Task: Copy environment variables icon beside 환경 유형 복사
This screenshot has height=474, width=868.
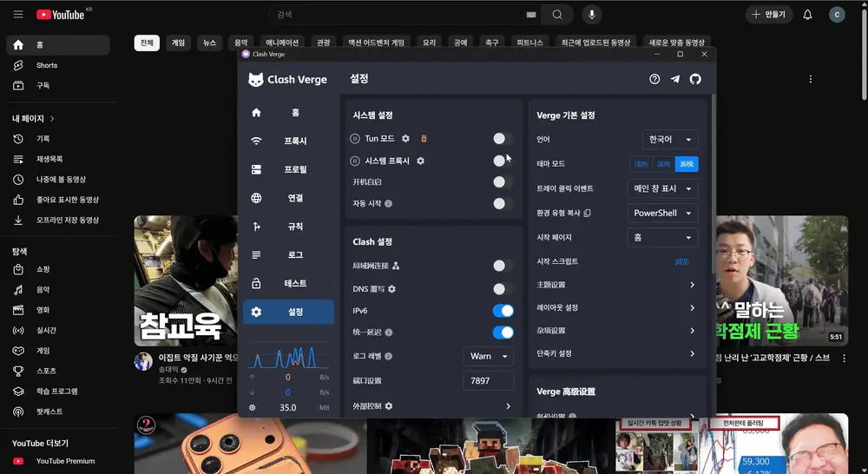Action: pos(588,213)
